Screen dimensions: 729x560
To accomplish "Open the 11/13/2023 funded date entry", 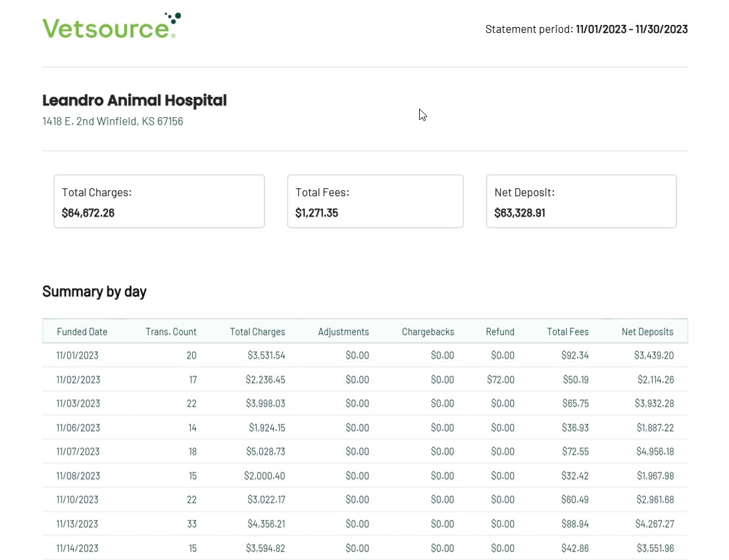I will tap(78, 524).
